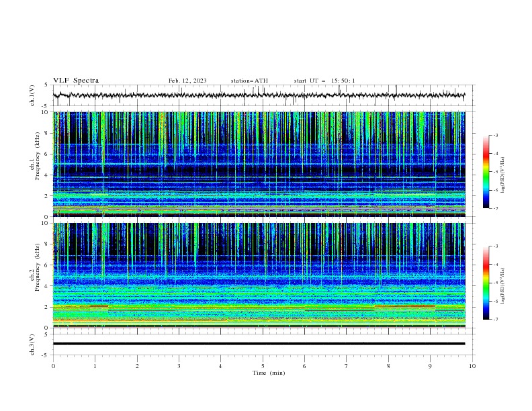
Task: Click the 'ch.1(V)' axis label
Action: pyautogui.click(x=32, y=95)
